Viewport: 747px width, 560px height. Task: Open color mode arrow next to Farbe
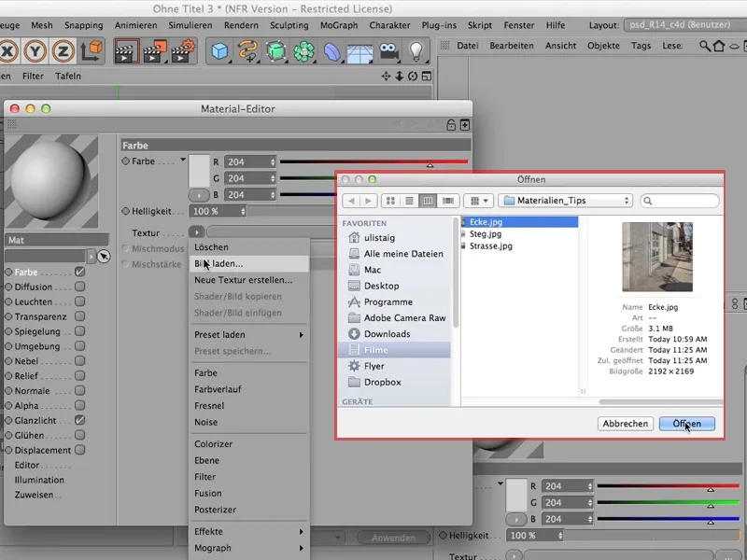pos(182,160)
